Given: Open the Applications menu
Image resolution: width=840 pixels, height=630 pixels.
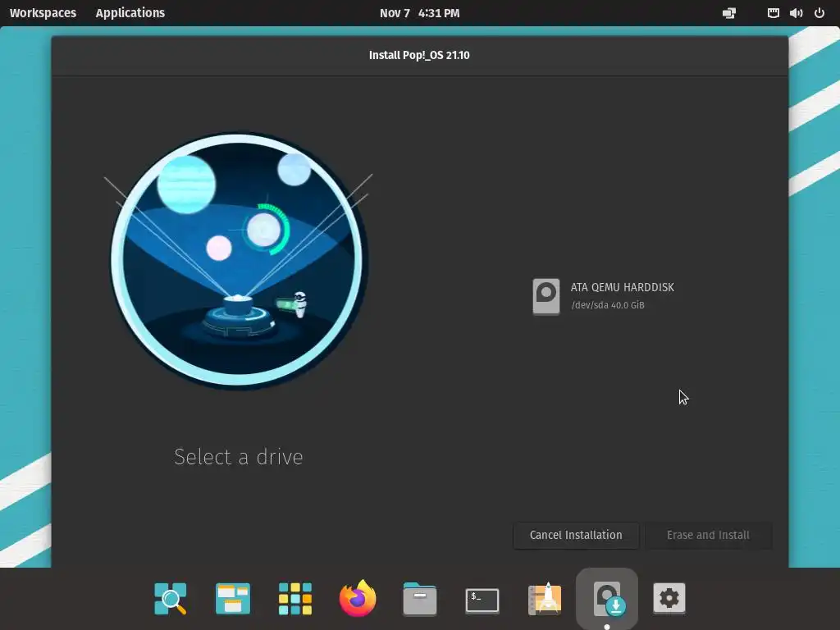Looking at the screenshot, I should 130,13.
